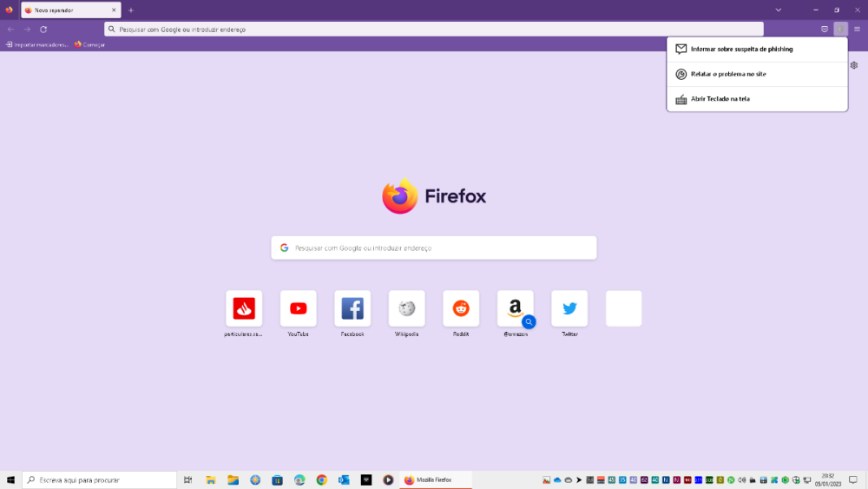Image resolution: width=868 pixels, height=489 pixels.
Task: Click the volume speaker tray icon
Action: click(x=742, y=480)
